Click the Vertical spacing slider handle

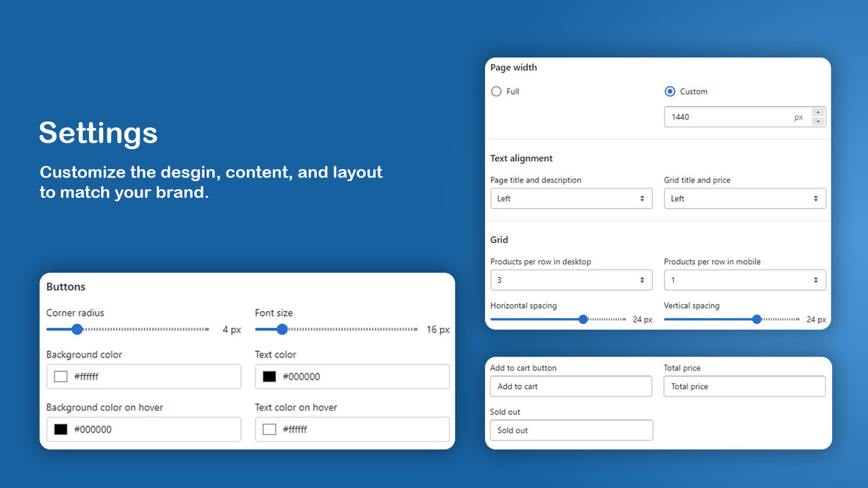(x=757, y=319)
